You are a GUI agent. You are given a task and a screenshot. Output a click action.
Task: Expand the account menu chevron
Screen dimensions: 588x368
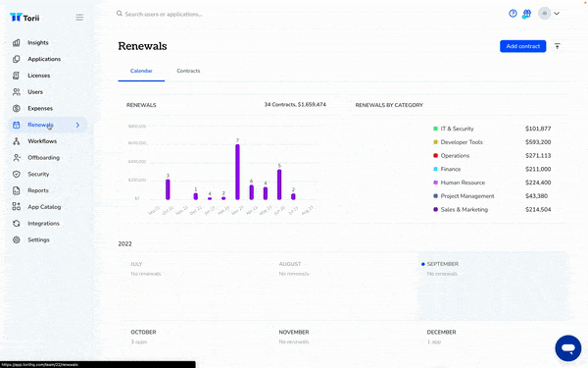(x=557, y=14)
